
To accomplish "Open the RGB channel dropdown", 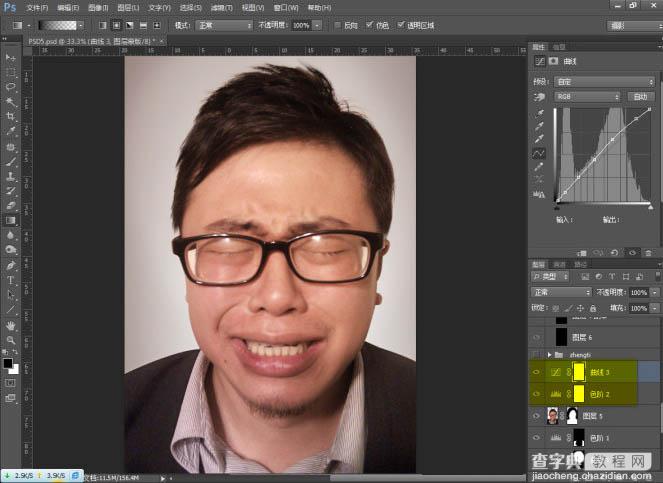I will point(587,97).
